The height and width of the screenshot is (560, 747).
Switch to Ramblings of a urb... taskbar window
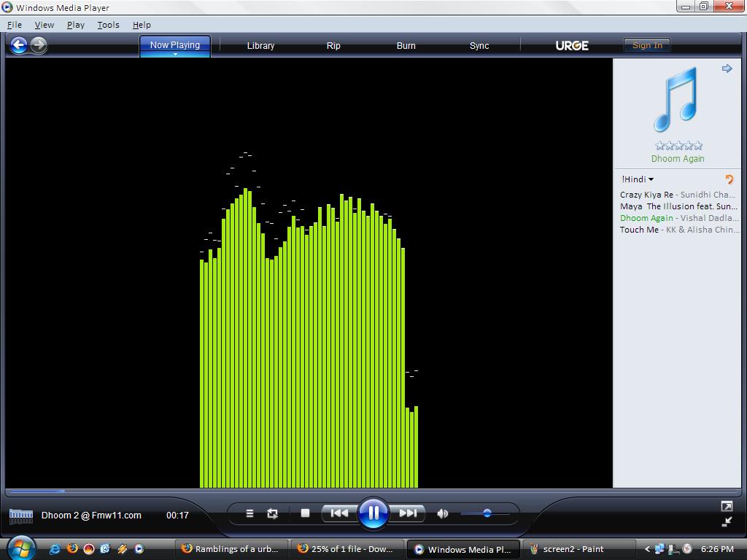pyautogui.click(x=231, y=549)
